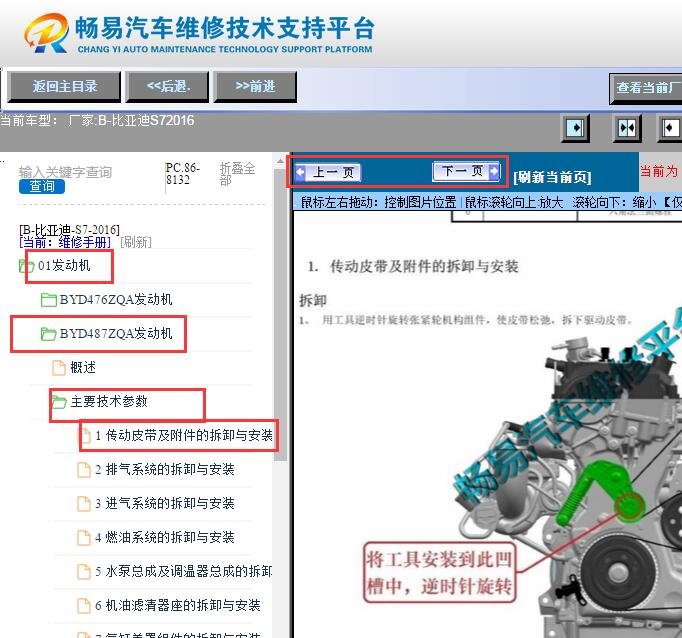The width and height of the screenshot is (682, 638).
Task: Collapse the 01发动机 folder
Action: coord(64,265)
